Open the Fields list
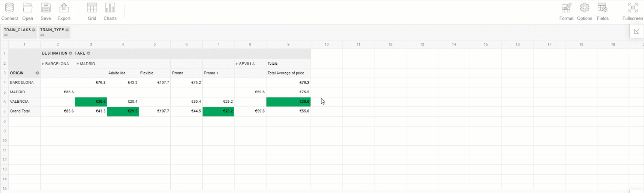The width and height of the screenshot is (644, 193). coord(603,11)
